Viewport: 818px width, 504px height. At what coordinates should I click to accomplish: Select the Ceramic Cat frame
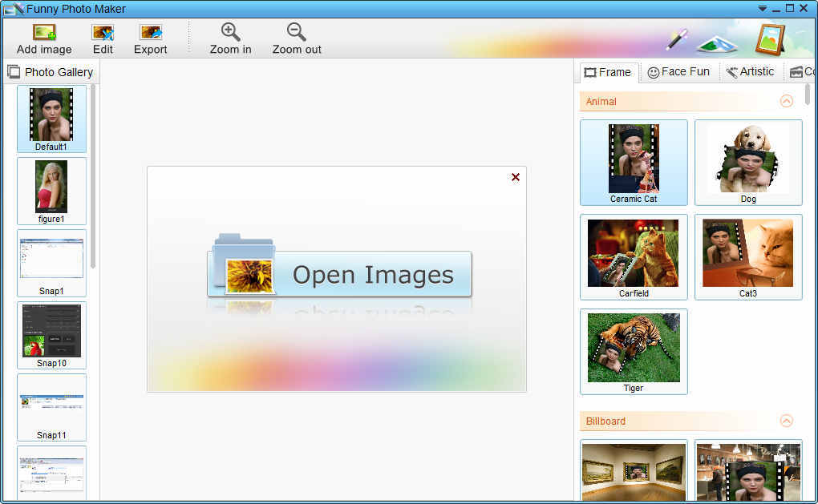click(634, 163)
